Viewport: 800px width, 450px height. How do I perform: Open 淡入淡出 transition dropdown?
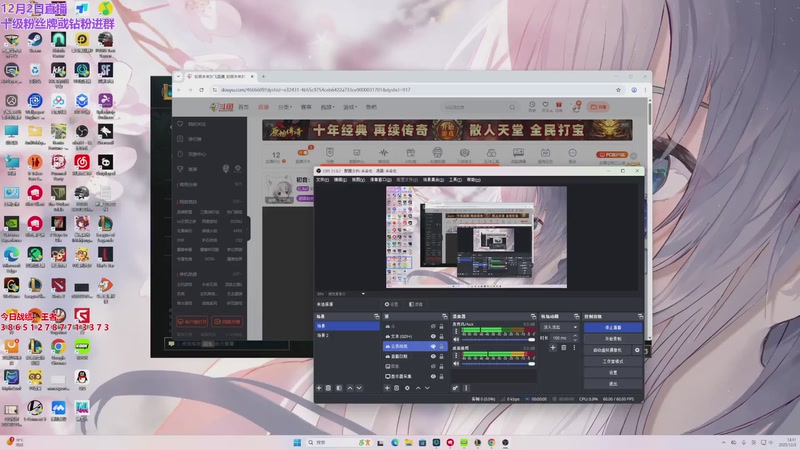pos(559,327)
